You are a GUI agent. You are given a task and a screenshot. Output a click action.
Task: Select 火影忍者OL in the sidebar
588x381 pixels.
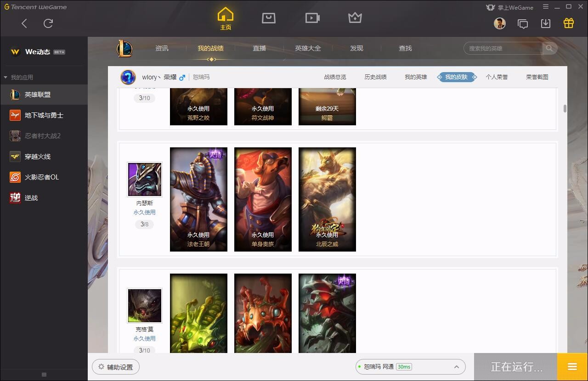tap(44, 177)
